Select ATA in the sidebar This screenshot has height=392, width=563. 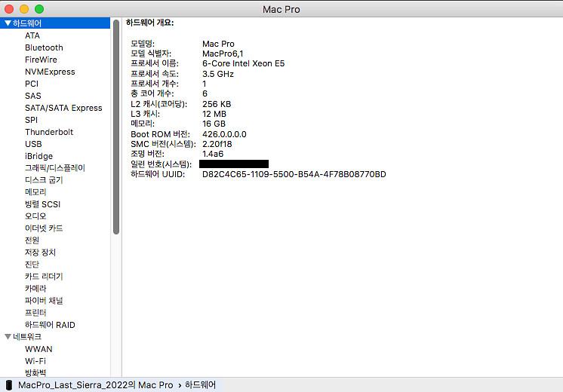click(x=32, y=35)
